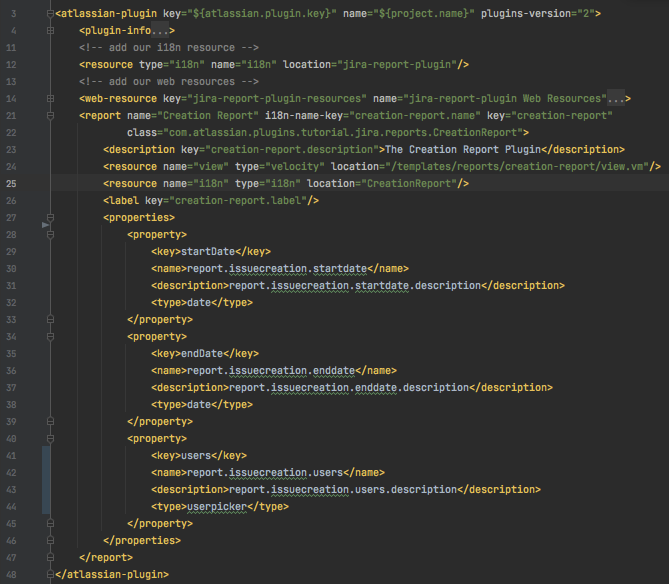Click 'report.issuecreation.startdate.description' text

tap(355, 286)
